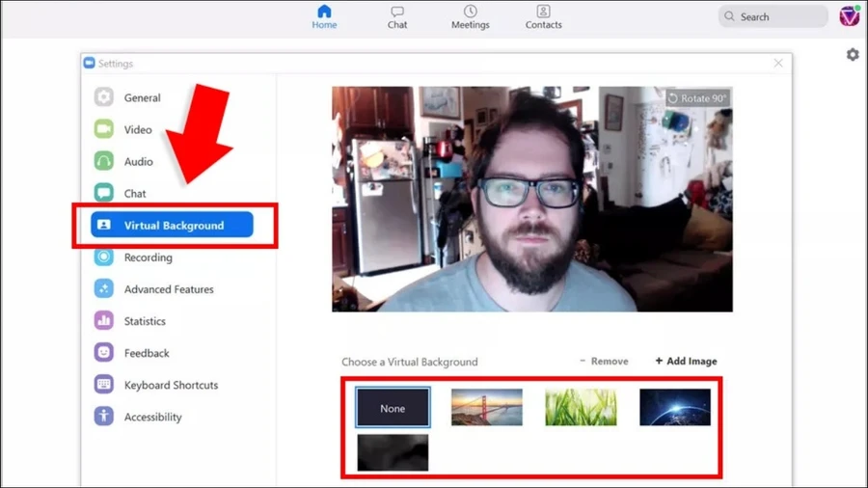Click the Virtual Background person icon
Image resolution: width=868 pixels, height=488 pixels.
tap(103, 225)
